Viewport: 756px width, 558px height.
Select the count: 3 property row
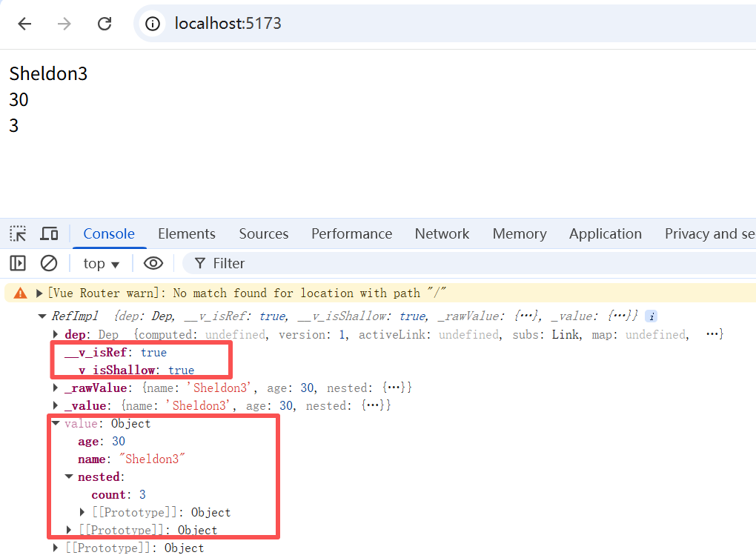tap(119, 495)
